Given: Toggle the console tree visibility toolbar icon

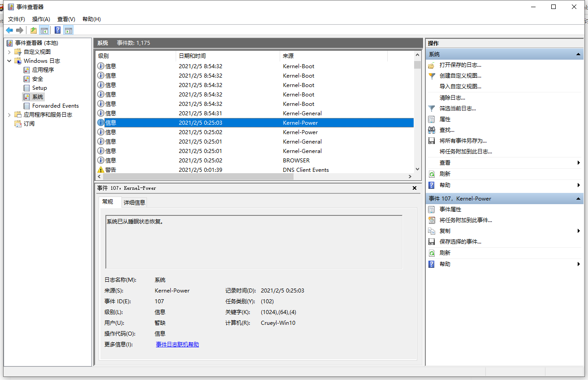Looking at the screenshot, I should [x=44, y=30].
